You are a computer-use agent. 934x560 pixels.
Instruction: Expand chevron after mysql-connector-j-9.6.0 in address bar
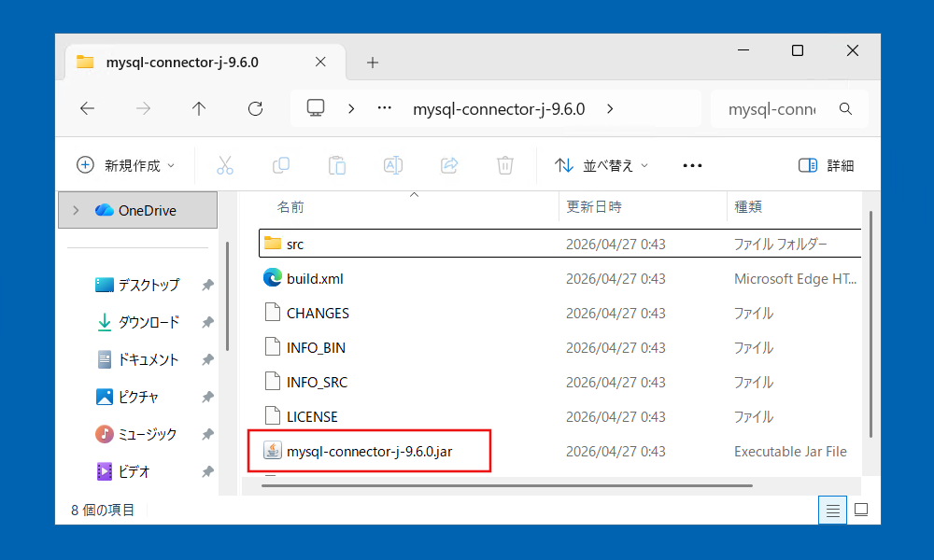click(x=610, y=109)
